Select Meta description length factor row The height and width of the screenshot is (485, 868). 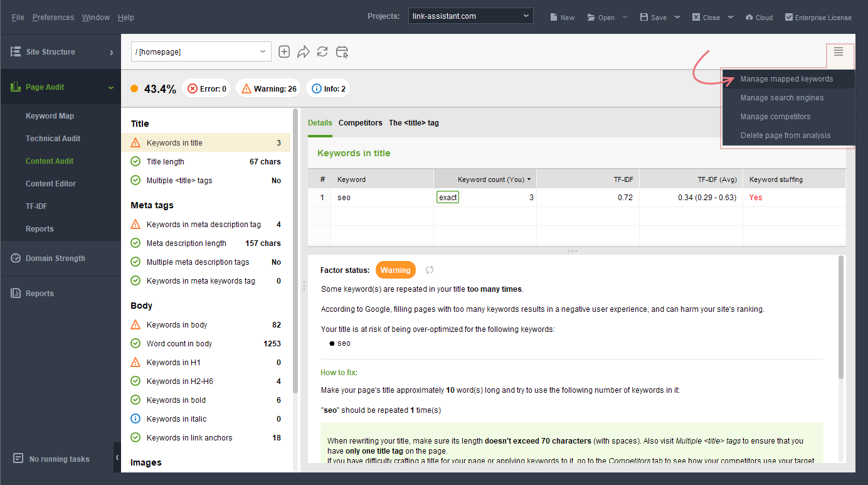coord(206,243)
